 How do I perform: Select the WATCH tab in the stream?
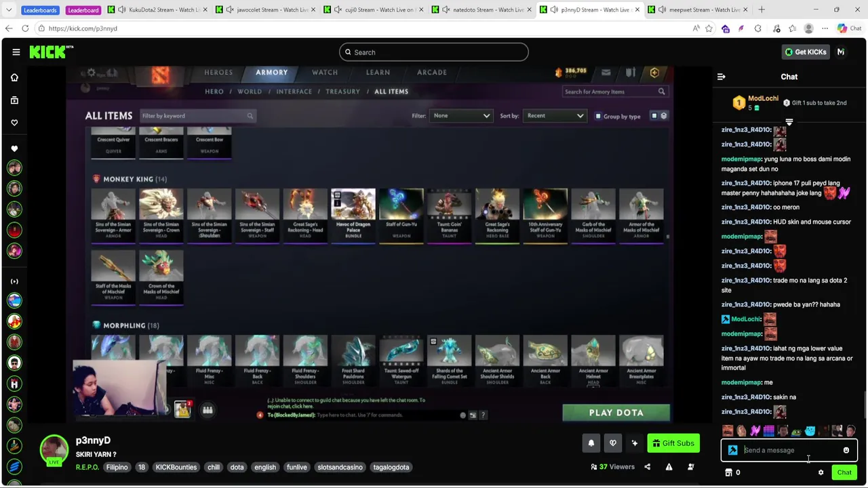[x=324, y=73]
